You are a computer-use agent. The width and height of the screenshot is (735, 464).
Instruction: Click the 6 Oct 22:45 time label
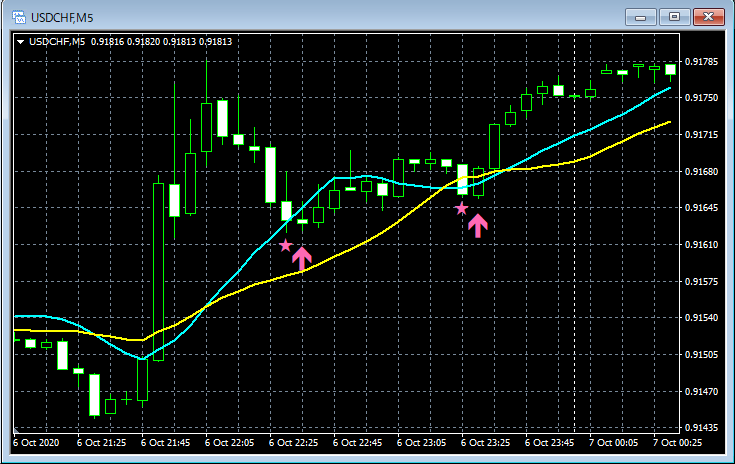(x=357, y=442)
